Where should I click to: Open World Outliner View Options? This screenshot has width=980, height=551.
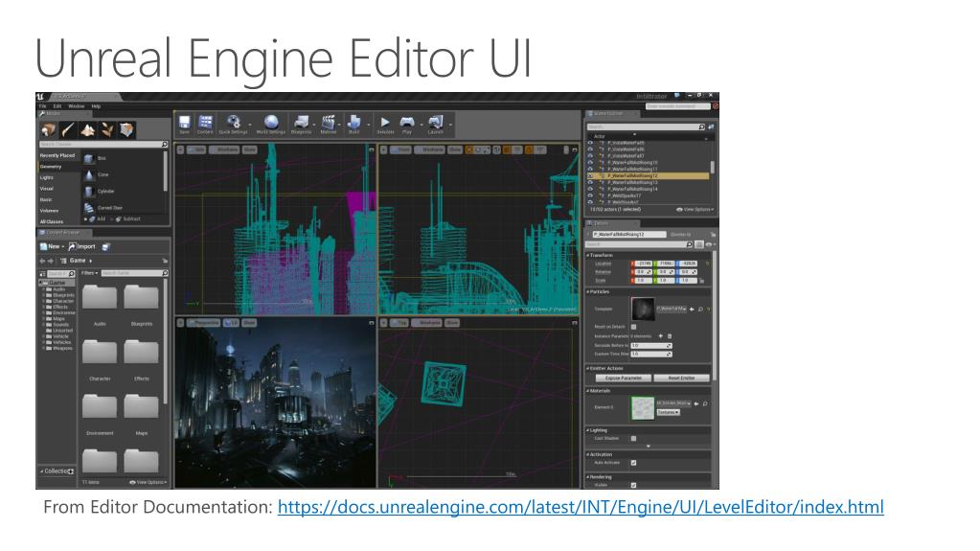pos(695,210)
